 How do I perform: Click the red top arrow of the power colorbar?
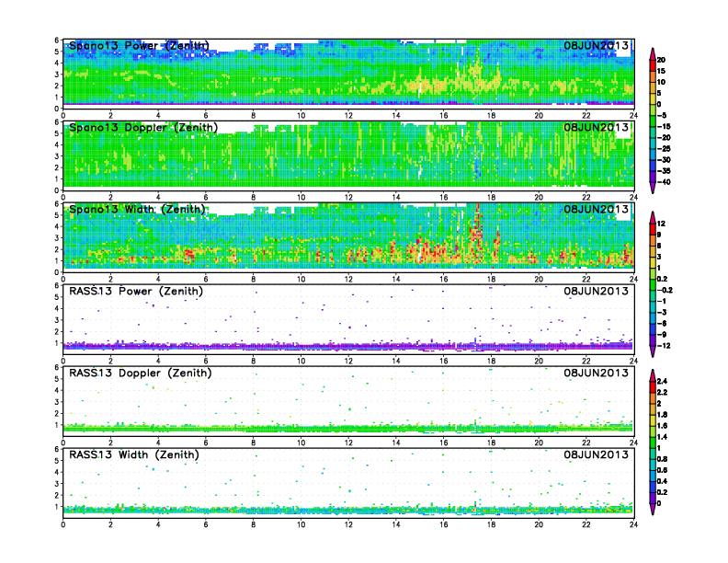pos(653,52)
